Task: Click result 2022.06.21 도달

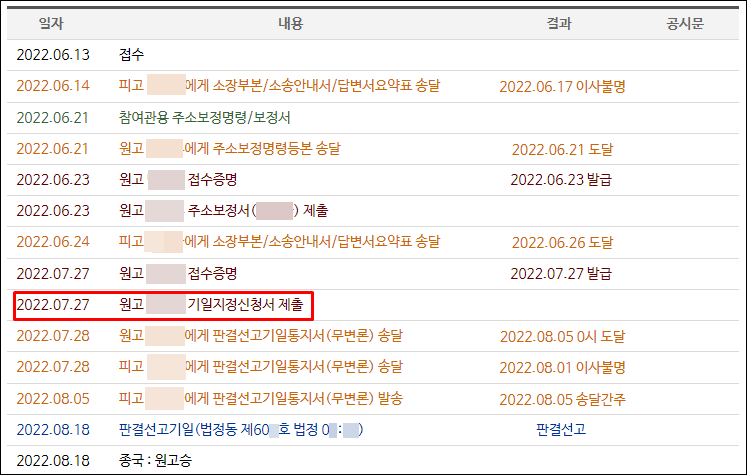Action: coord(562,150)
